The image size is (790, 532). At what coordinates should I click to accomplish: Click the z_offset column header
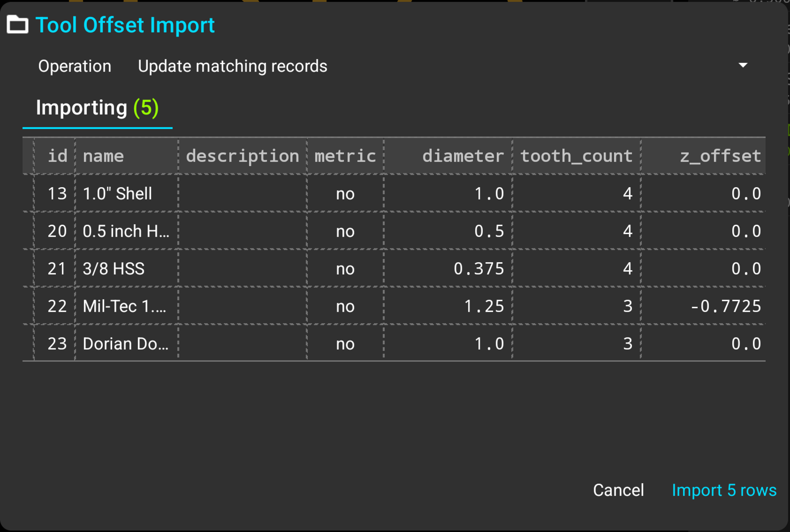(x=703, y=156)
